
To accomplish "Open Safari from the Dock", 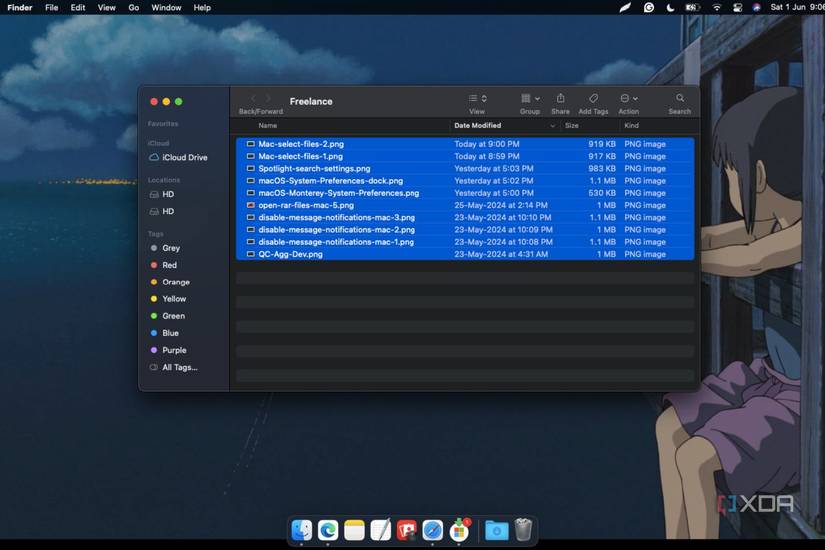I will click(432, 530).
